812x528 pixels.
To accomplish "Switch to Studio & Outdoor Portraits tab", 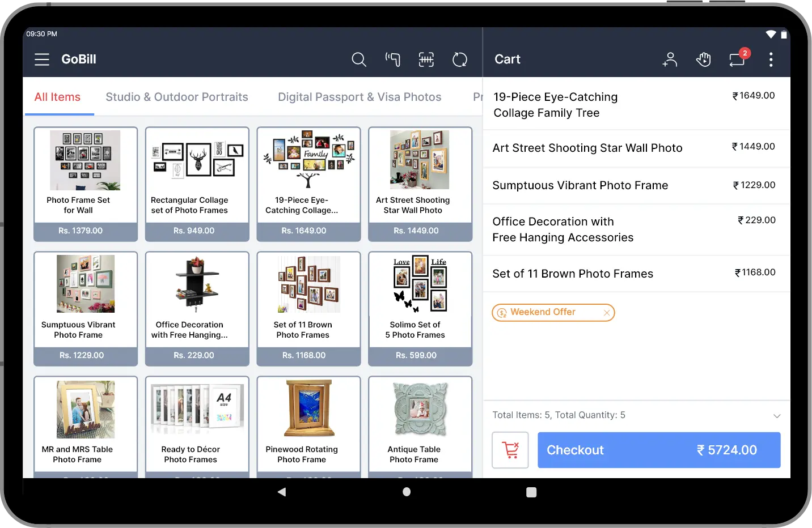I will tap(177, 97).
